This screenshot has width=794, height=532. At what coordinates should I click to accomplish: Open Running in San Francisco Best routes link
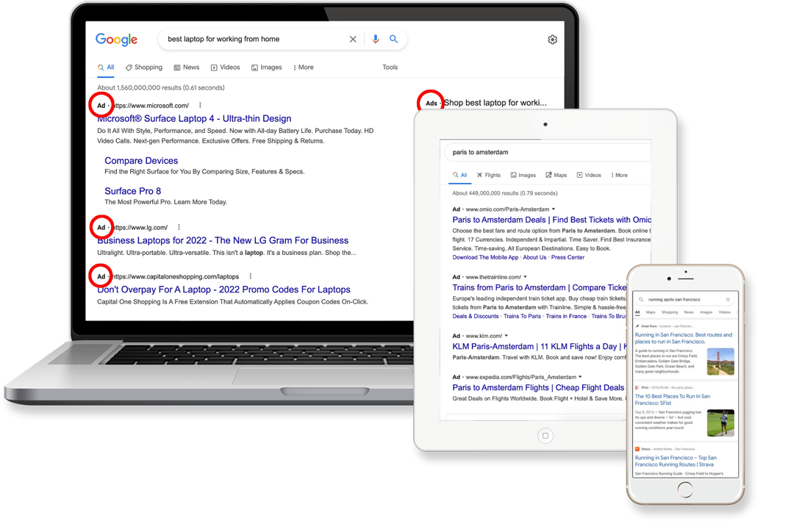coord(684,338)
